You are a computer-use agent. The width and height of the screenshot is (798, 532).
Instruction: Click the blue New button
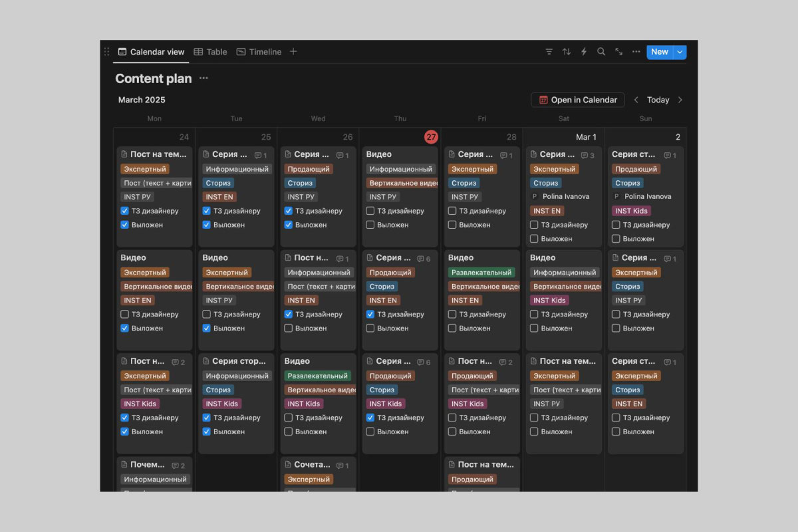point(660,52)
